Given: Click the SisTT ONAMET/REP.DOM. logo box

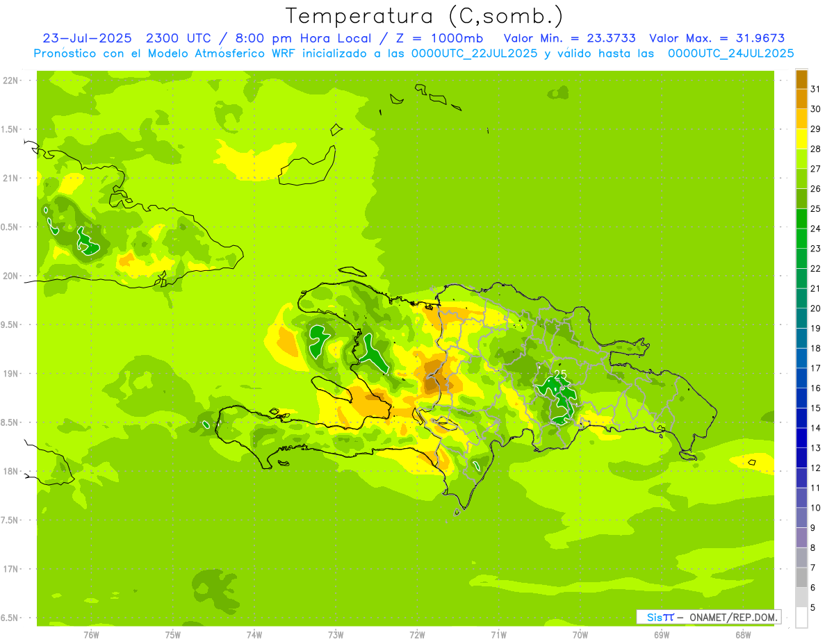Looking at the screenshot, I should tap(708, 617).
